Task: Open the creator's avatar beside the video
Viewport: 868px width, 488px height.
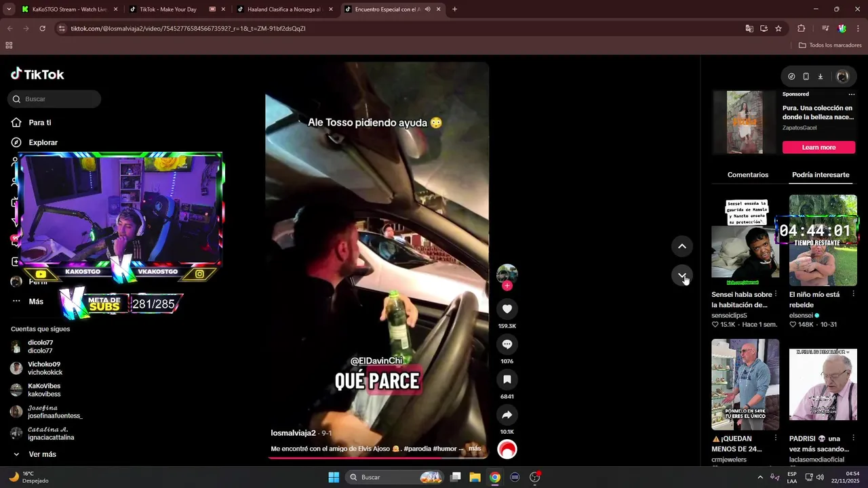Action: click(x=507, y=274)
